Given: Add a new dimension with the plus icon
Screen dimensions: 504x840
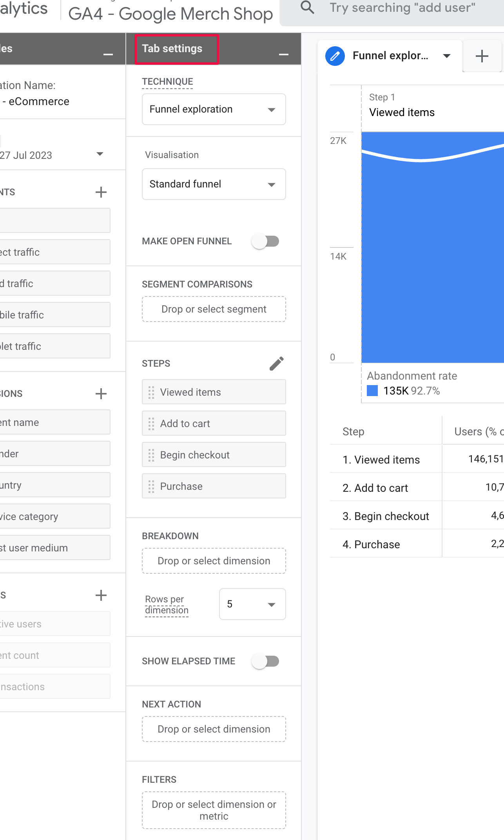Looking at the screenshot, I should [101, 394].
